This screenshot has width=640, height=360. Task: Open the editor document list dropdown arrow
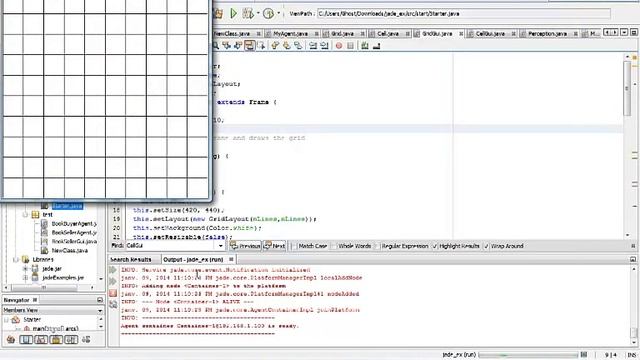click(x=624, y=32)
